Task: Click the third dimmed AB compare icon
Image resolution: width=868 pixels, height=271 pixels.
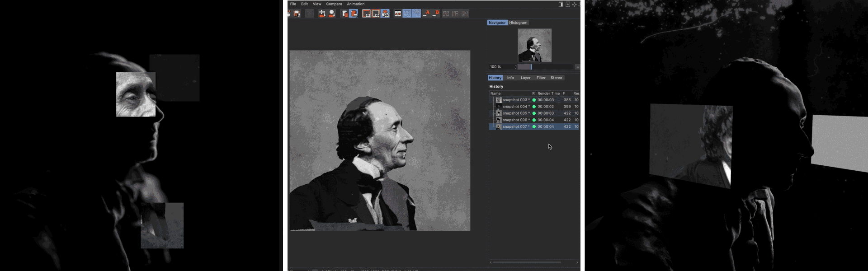Action: point(465,14)
